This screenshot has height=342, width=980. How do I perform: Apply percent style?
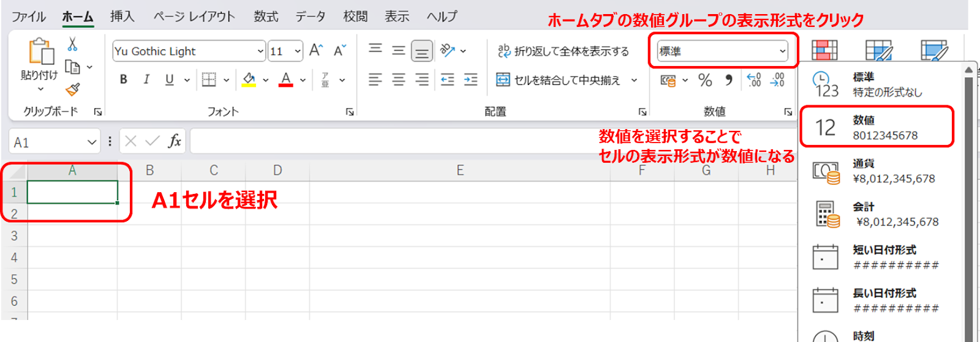(705, 80)
